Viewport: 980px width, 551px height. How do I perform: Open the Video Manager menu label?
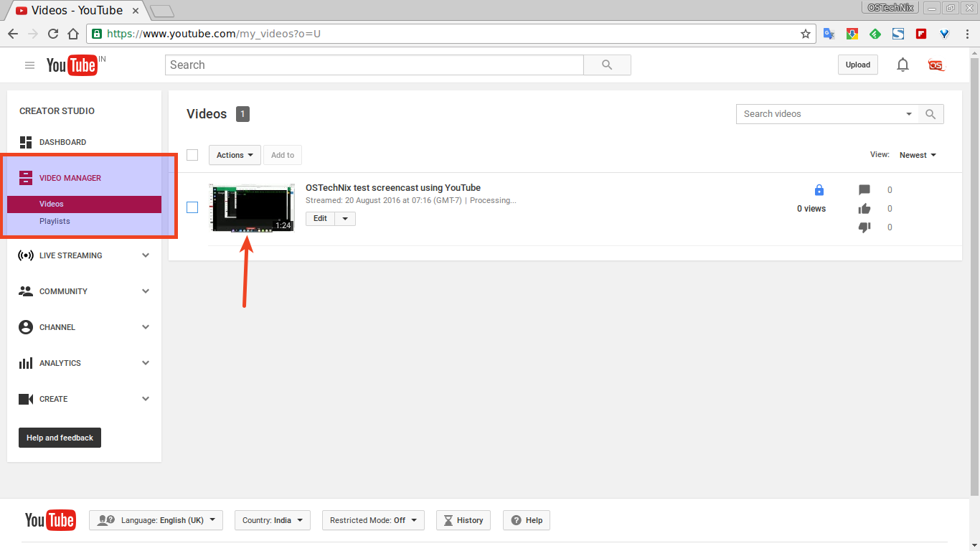pos(70,178)
